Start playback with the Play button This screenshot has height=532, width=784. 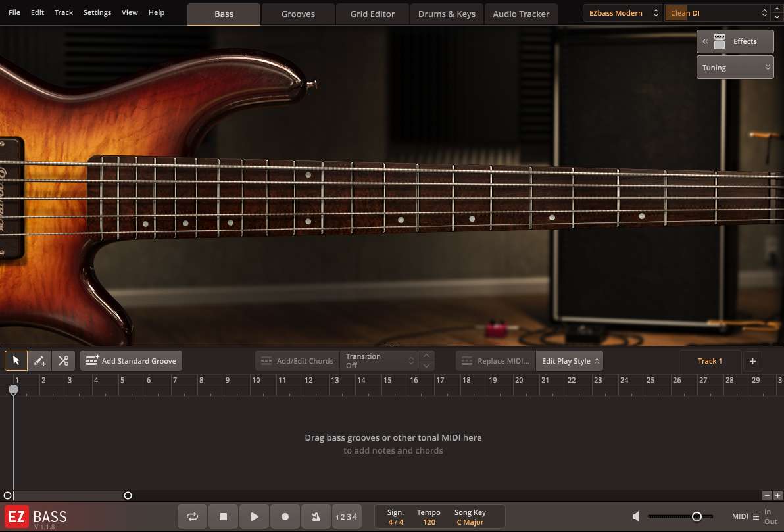pyautogui.click(x=254, y=516)
